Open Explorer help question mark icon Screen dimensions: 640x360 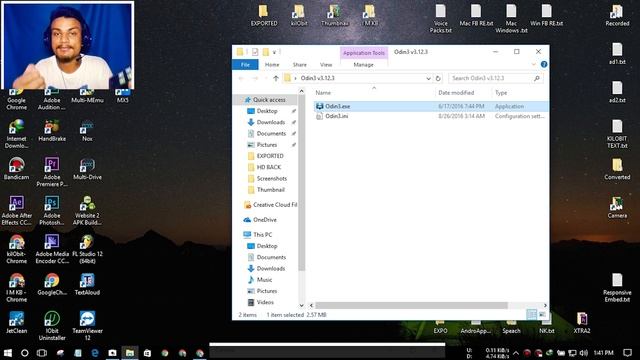coord(544,64)
